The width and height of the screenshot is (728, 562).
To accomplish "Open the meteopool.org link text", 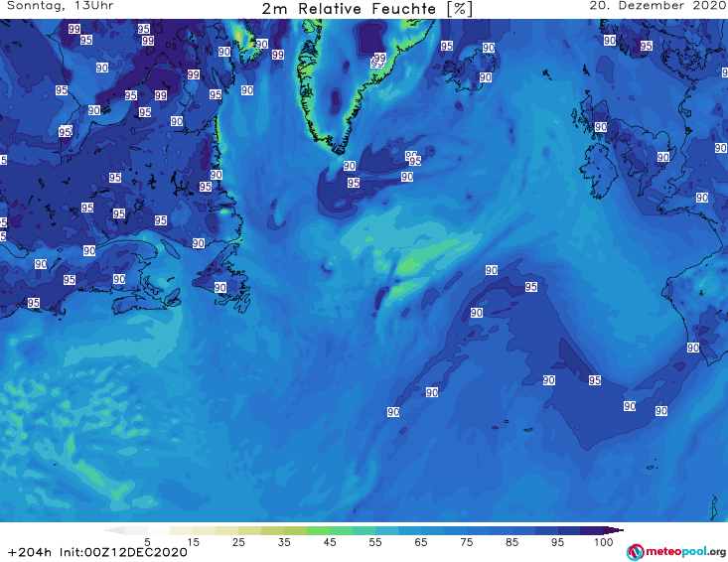I will (x=685, y=552).
